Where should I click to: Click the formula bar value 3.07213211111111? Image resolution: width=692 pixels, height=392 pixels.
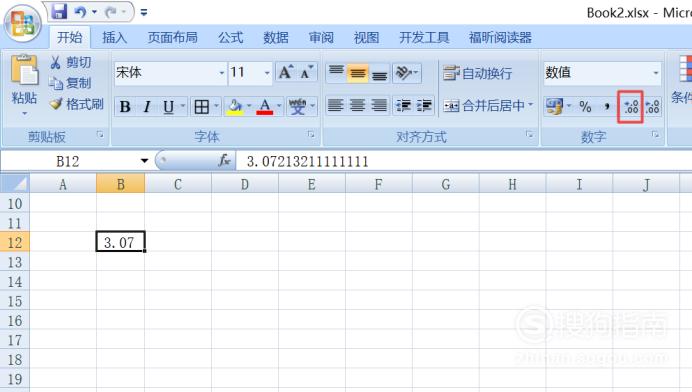click(308, 161)
